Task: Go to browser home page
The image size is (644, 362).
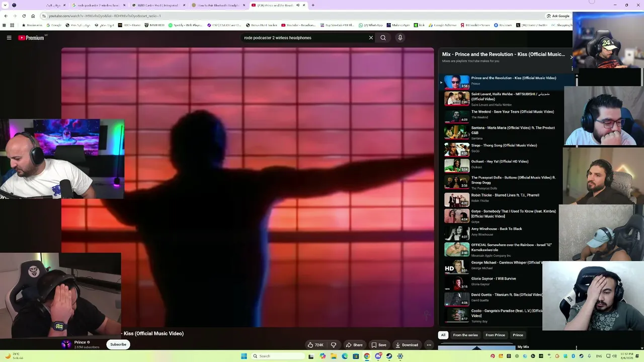Action: (x=33, y=16)
